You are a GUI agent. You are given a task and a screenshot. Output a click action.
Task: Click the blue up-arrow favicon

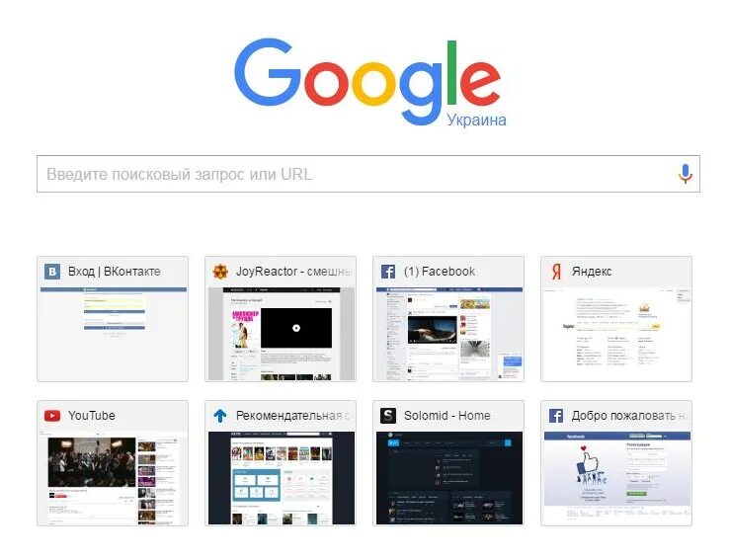click(219, 416)
